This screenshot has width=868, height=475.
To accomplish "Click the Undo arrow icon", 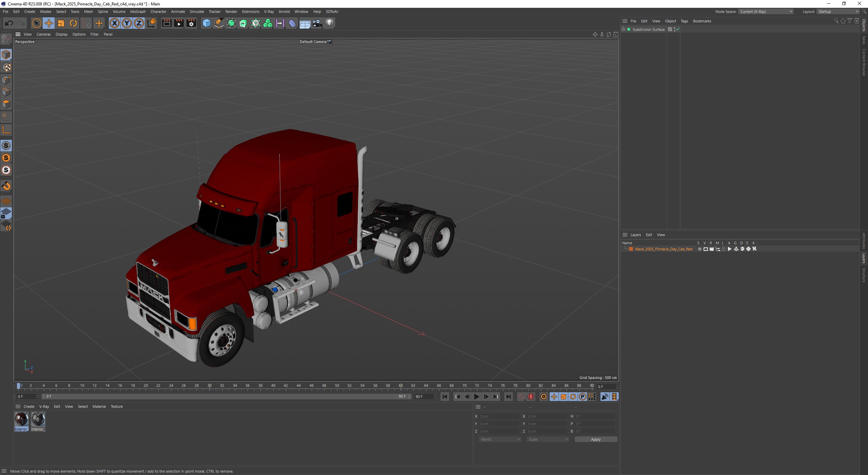I will click(9, 23).
